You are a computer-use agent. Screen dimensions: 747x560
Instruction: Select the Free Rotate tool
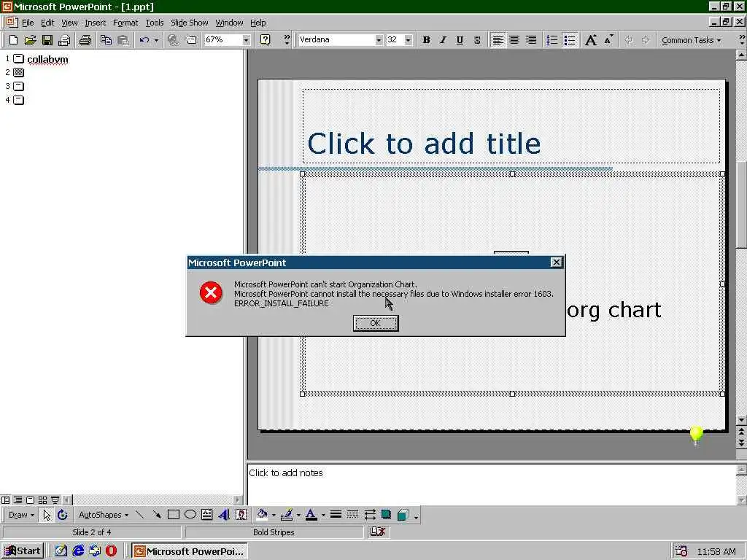click(x=63, y=515)
